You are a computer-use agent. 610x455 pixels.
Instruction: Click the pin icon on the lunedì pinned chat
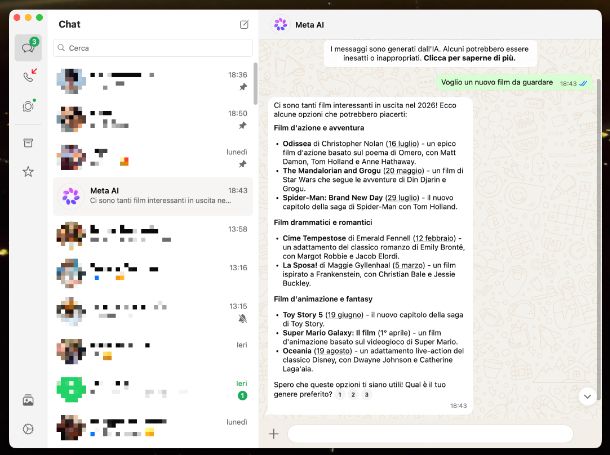click(x=243, y=164)
